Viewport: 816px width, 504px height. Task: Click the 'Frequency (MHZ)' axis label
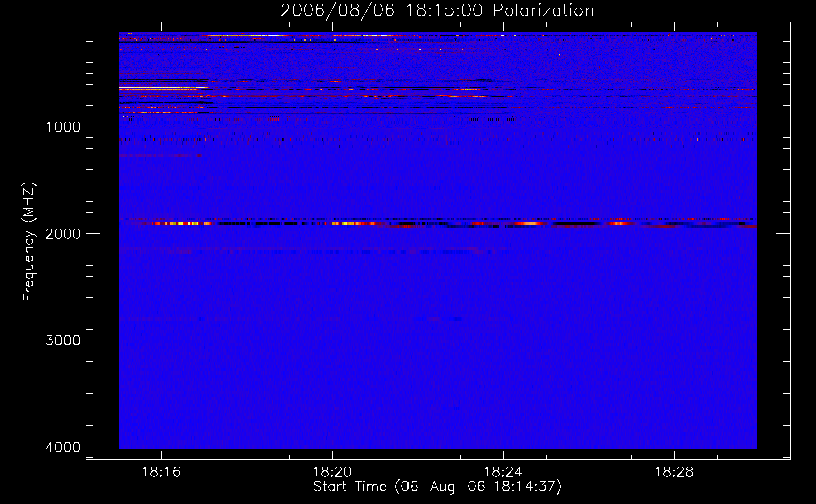tap(29, 242)
